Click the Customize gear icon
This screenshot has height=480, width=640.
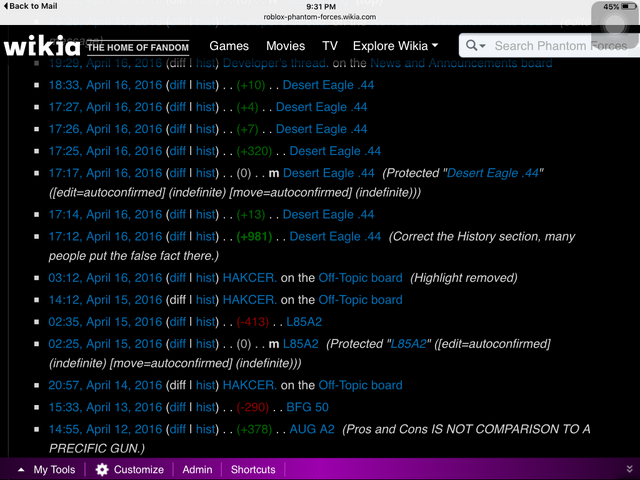click(102, 470)
